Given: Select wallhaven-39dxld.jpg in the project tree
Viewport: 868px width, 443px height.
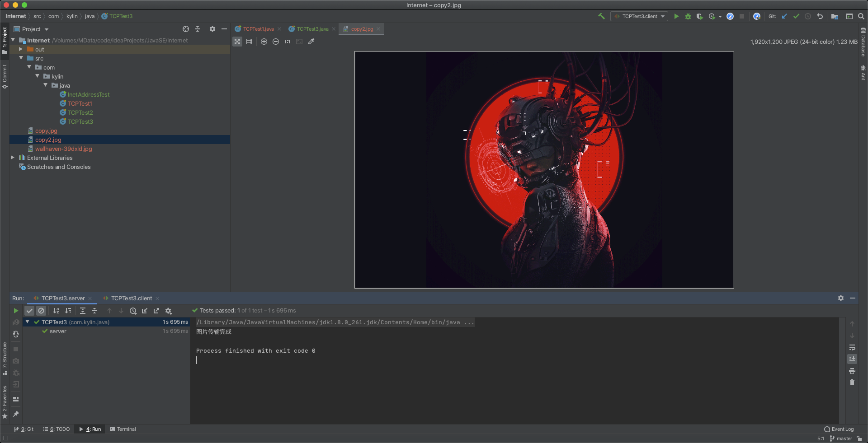Looking at the screenshot, I should coord(63,149).
